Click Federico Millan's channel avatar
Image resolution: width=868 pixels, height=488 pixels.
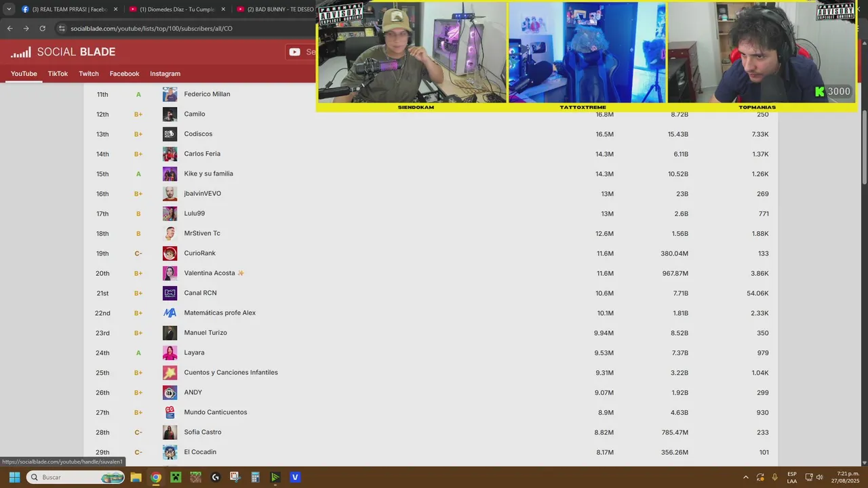[x=170, y=94]
